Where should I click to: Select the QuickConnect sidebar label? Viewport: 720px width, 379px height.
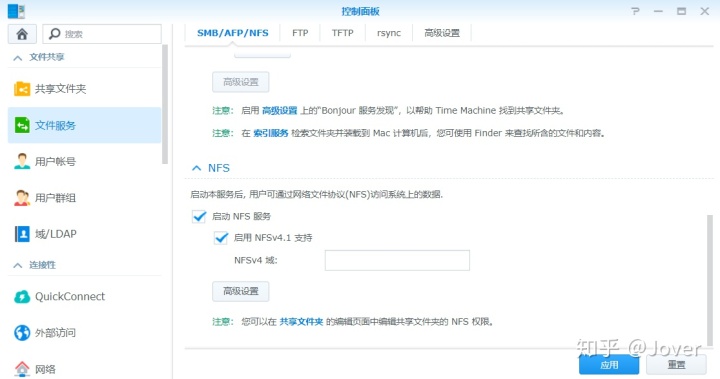70,297
